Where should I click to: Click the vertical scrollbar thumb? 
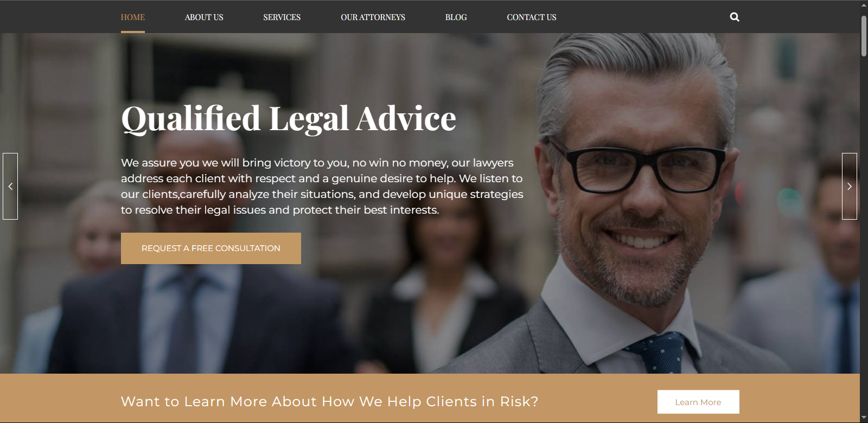864,36
